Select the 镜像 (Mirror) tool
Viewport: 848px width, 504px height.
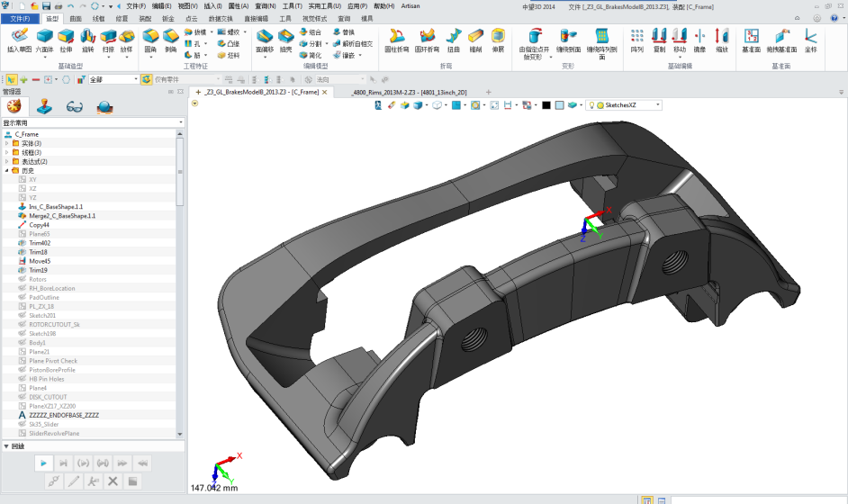699,40
